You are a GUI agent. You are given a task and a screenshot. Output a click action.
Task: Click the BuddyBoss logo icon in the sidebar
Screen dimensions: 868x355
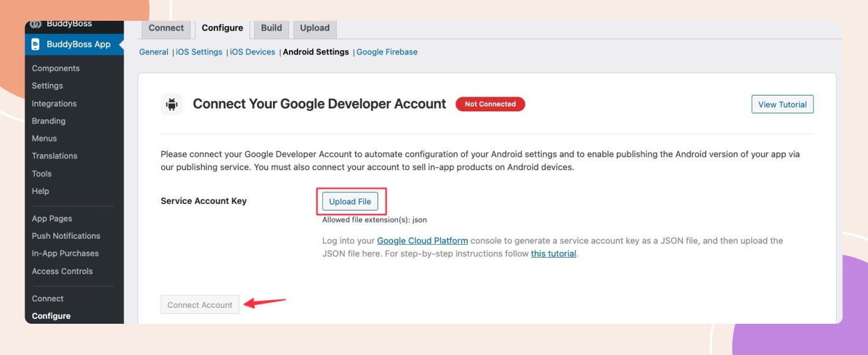pos(36,24)
